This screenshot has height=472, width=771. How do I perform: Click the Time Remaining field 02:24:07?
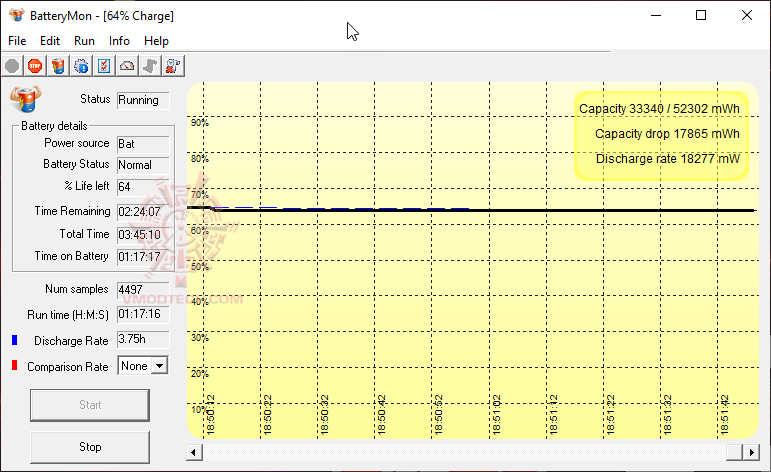143,212
